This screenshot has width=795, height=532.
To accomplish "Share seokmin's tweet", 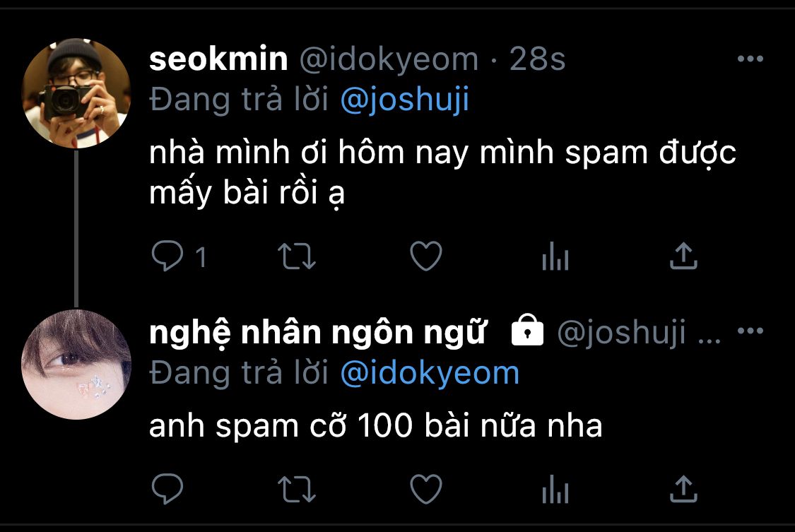I will [683, 255].
